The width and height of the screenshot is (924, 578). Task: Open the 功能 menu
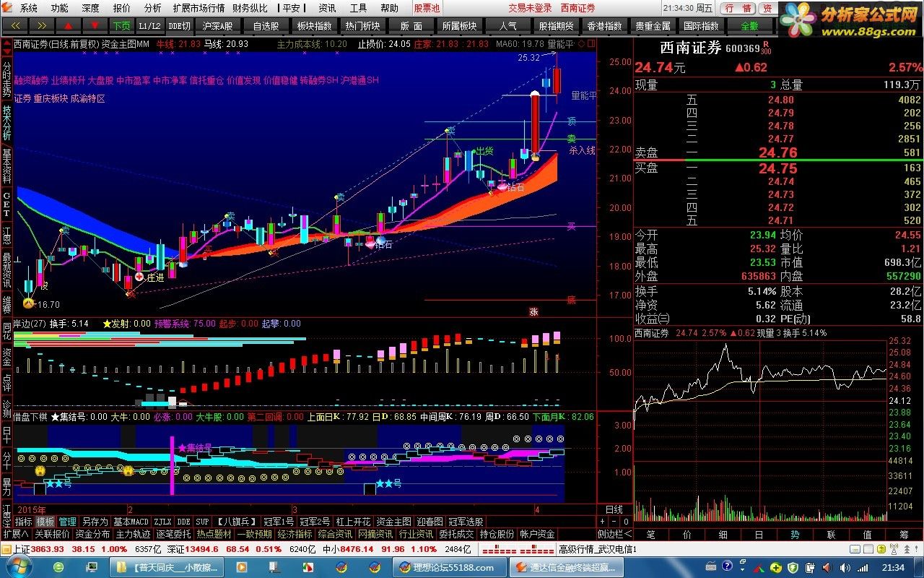pos(60,9)
